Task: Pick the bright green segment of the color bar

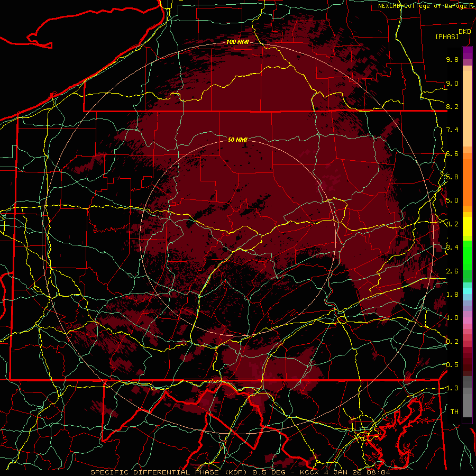Action: tap(467, 255)
